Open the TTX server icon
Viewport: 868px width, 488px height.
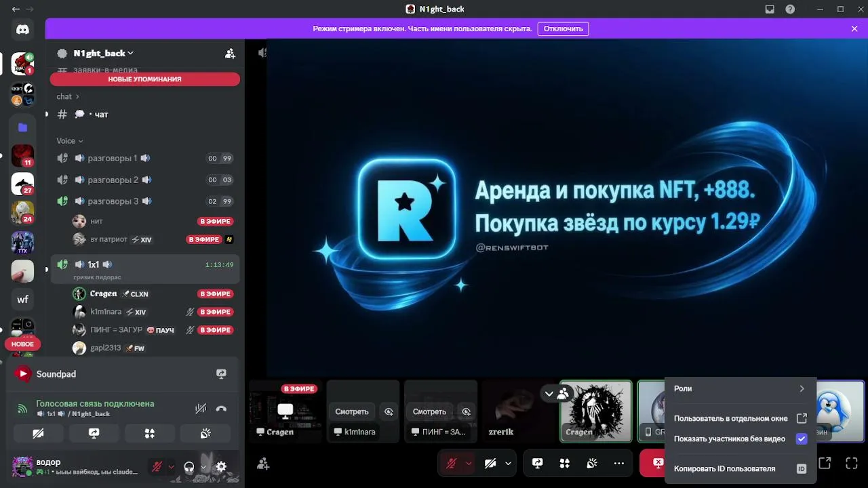coord(22,242)
